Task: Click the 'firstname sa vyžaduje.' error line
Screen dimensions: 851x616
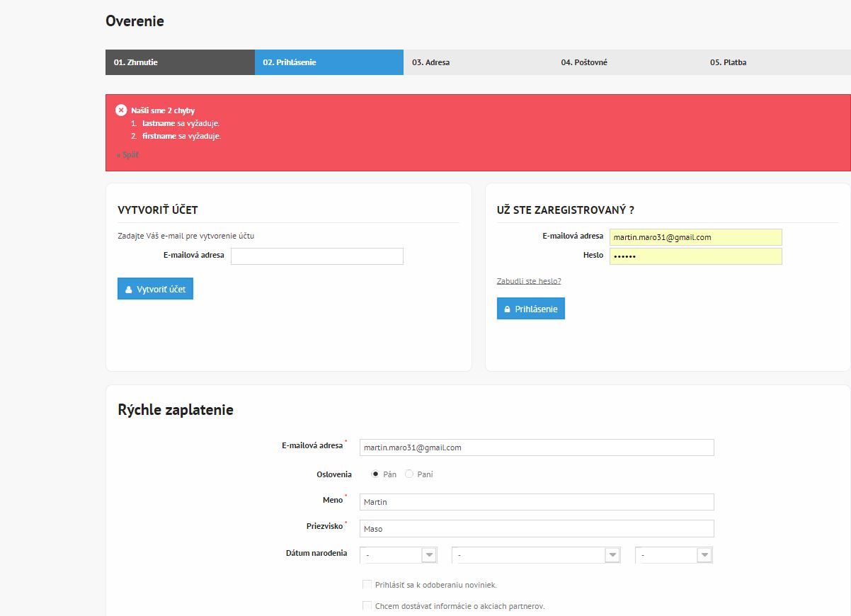Action: click(x=182, y=136)
